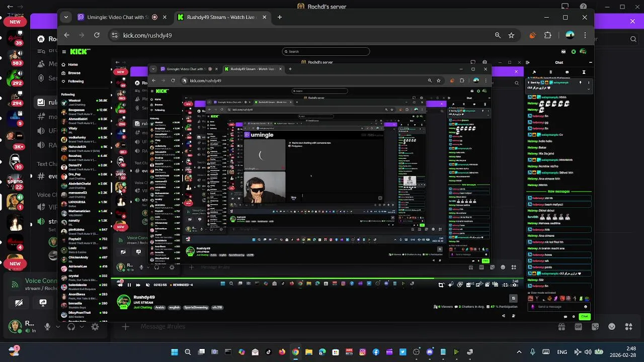Open Discord User Settings gear
Image resolution: width=644 pixels, height=362 pixels.
95,326
